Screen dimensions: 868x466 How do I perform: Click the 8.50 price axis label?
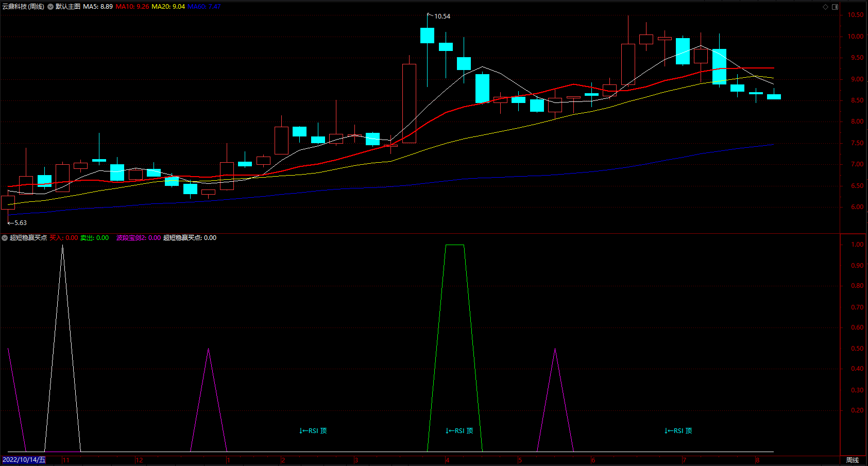point(857,100)
